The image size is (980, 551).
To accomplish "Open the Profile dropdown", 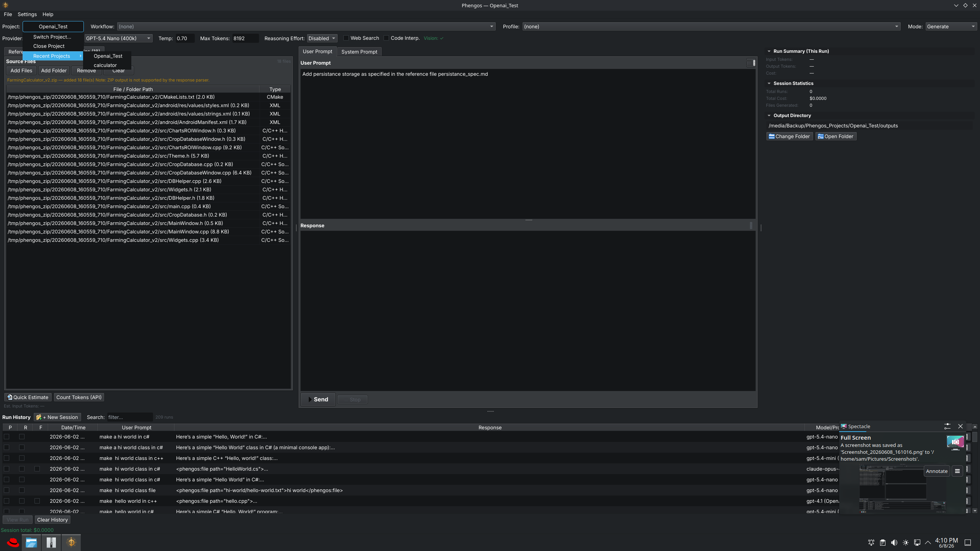I will tap(711, 26).
